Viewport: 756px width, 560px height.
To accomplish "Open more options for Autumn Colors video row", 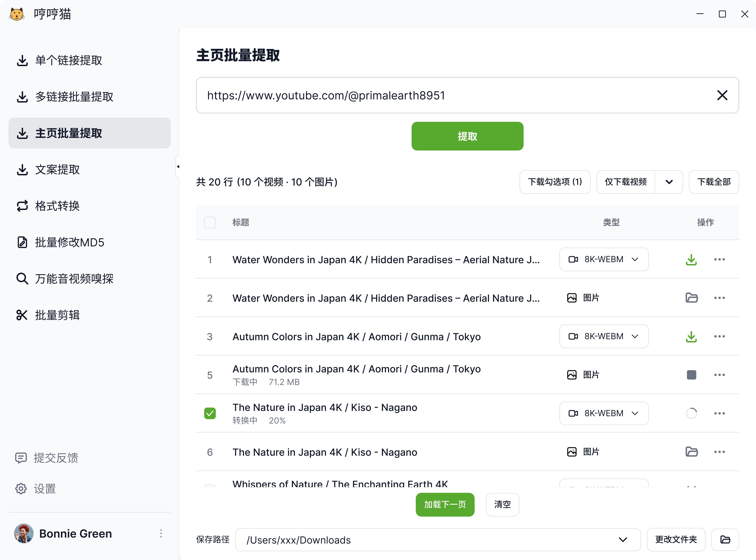I will pos(720,336).
